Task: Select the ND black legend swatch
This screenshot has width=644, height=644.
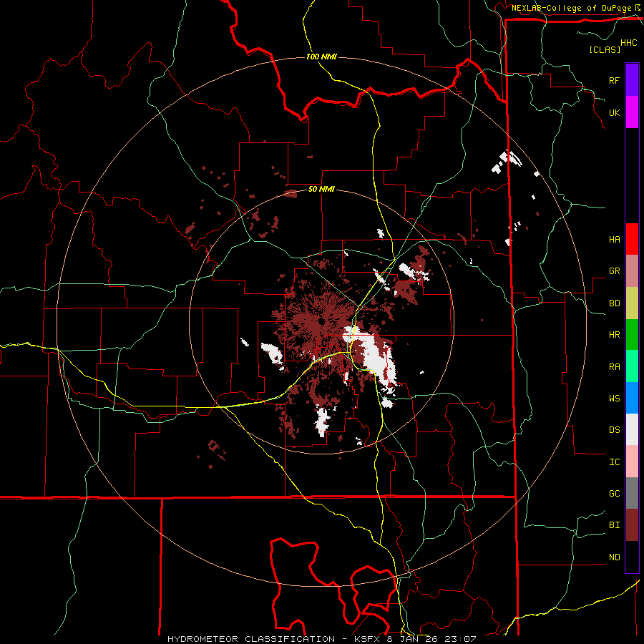Action: click(632, 557)
